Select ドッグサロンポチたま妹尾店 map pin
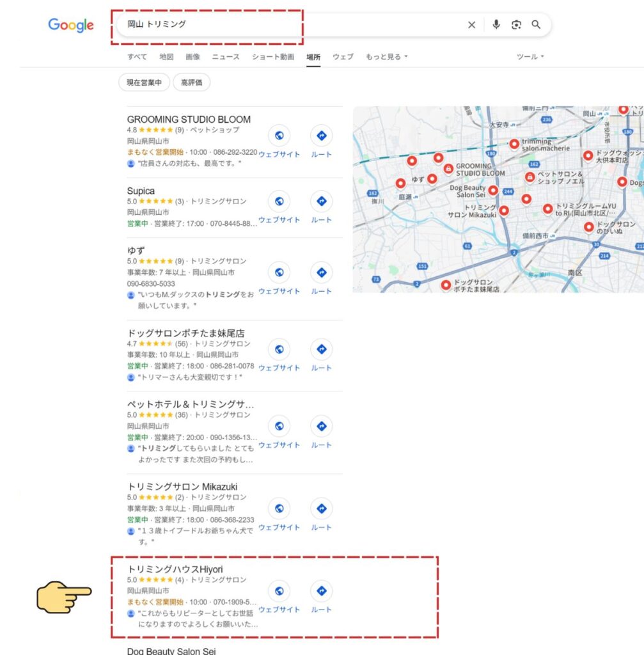 coord(446,285)
